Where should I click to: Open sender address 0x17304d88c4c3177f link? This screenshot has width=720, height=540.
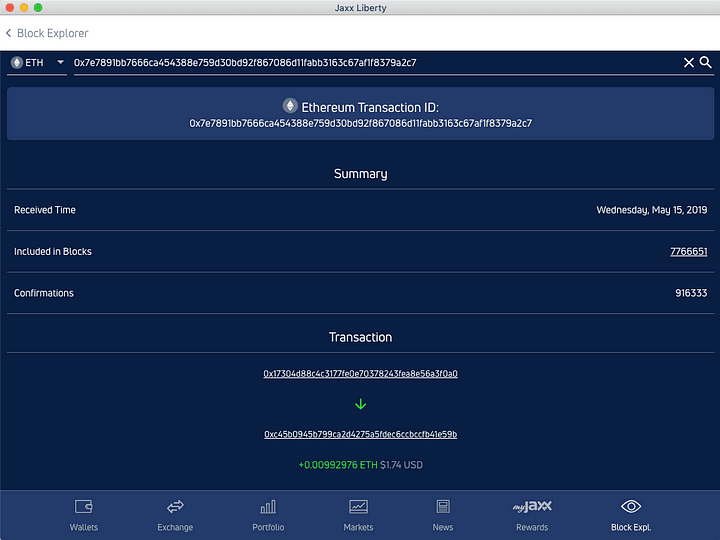360,373
